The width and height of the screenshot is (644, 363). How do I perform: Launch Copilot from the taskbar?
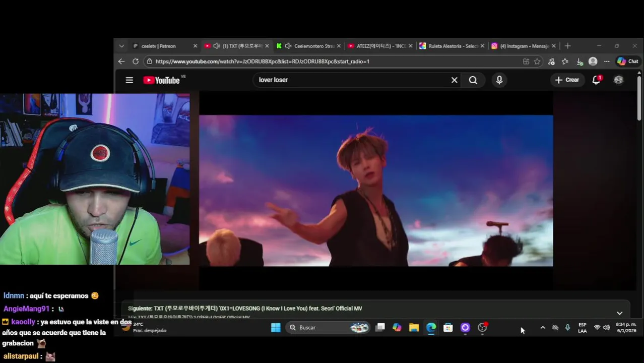coord(397,328)
